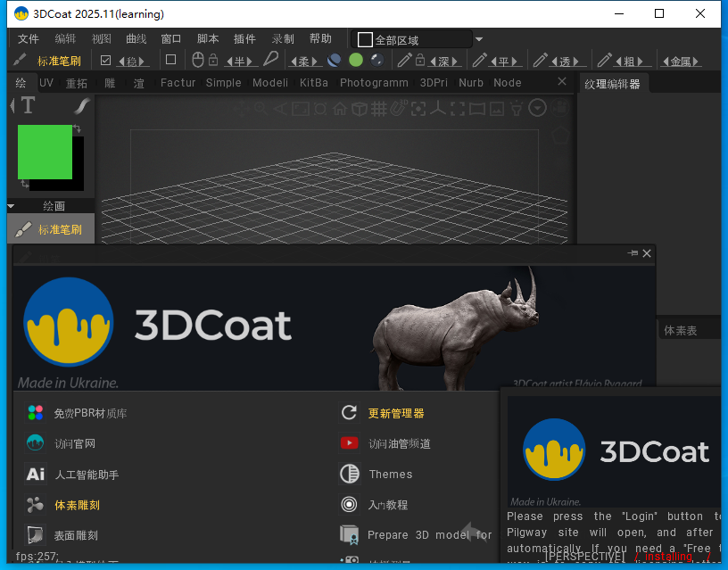Switch to the Photogramm workspace tab
728x570 pixels.
coord(374,83)
